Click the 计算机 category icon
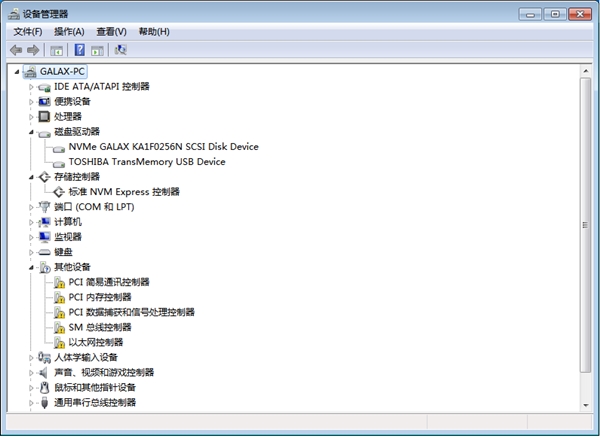The width and height of the screenshot is (600, 438). tap(44, 222)
